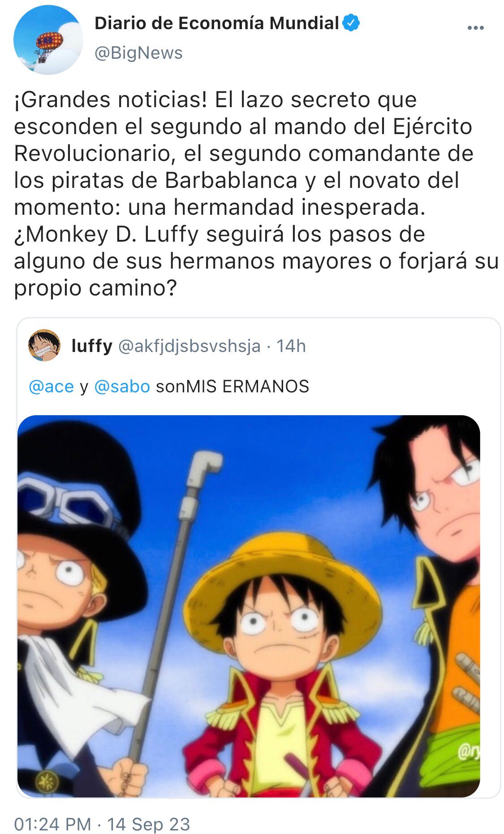Click the 01:24 PM post time
Viewport: 504px width, 834px height.
(x=52, y=824)
